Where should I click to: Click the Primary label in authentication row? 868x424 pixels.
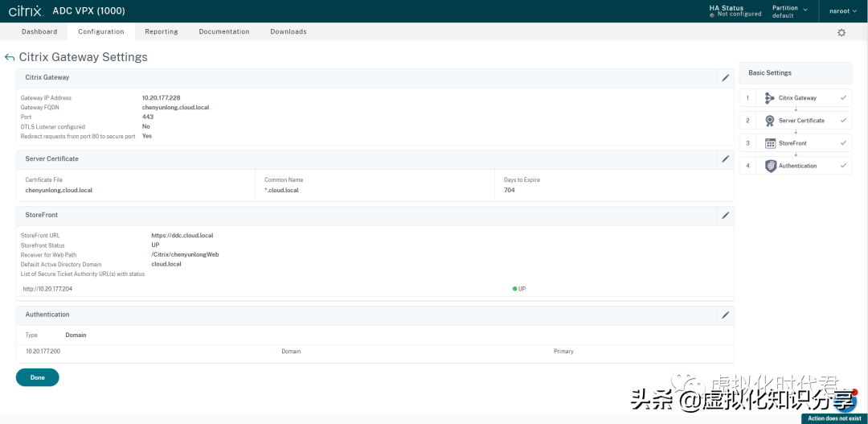[x=563, y=352]
